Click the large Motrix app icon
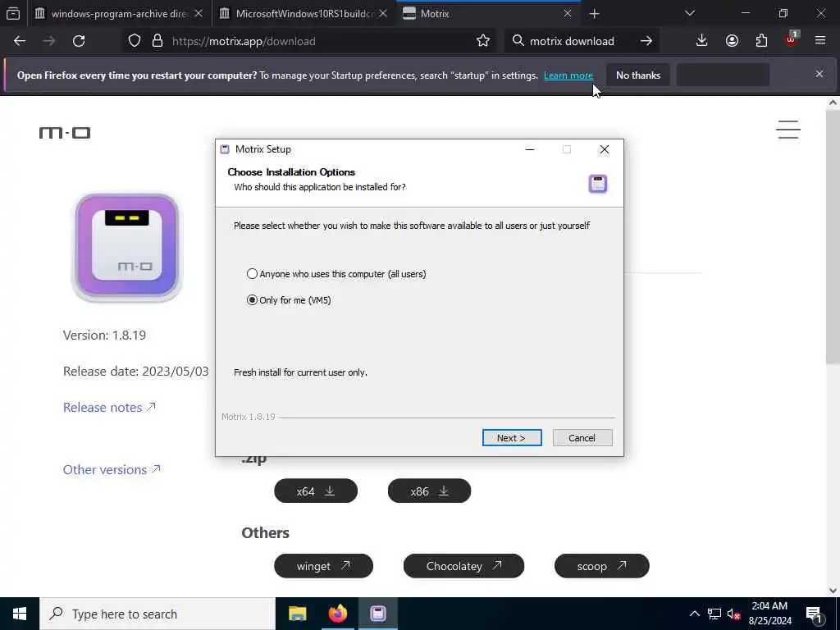The image size is (840, 630). point(127,247)
